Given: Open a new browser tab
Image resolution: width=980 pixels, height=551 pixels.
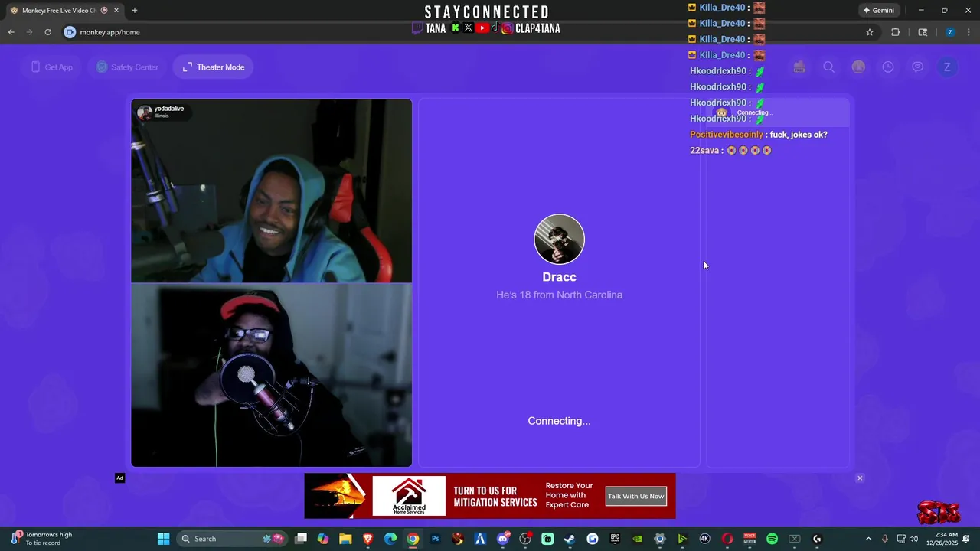Looking at the screenshot, I should point(135,11).
